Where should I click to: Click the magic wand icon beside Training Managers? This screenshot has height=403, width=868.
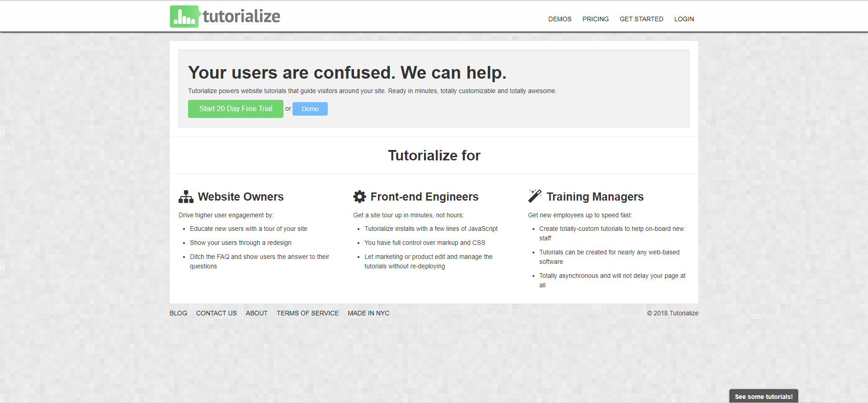click(x=535, y=196)
